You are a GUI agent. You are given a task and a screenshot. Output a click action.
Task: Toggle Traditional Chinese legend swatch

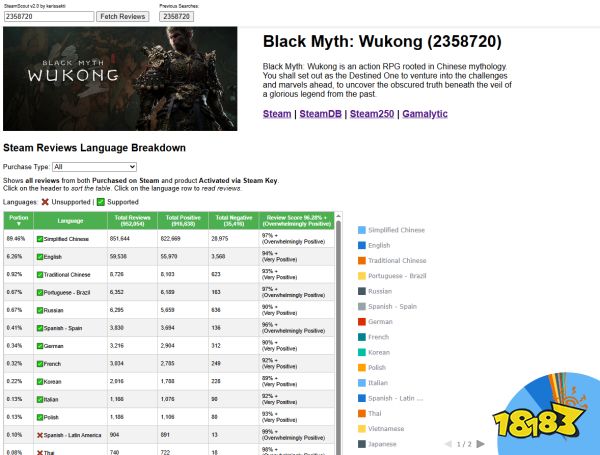click(x=362, y=261)
